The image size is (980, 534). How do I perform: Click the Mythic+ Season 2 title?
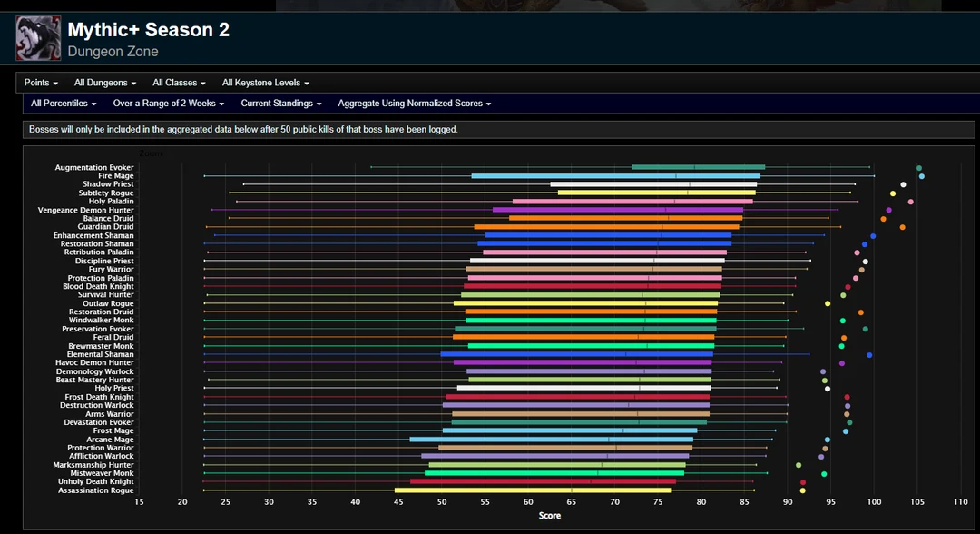tap(148, 29)
